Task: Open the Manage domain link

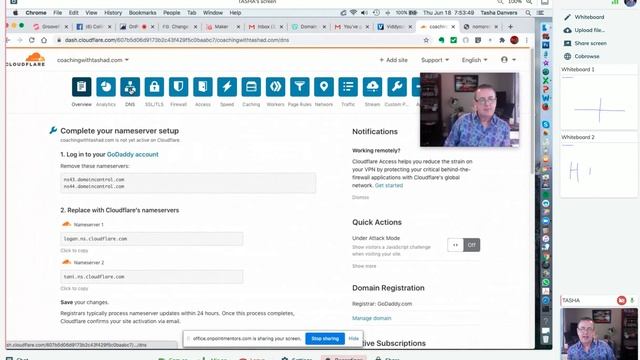Action: pyautogui.click(x=371, y=318)
